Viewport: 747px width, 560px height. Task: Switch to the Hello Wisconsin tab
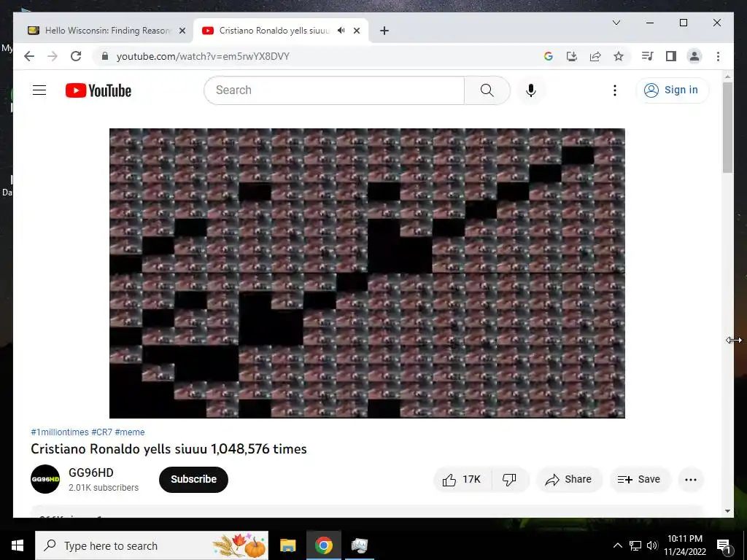(x=107, y=31)
